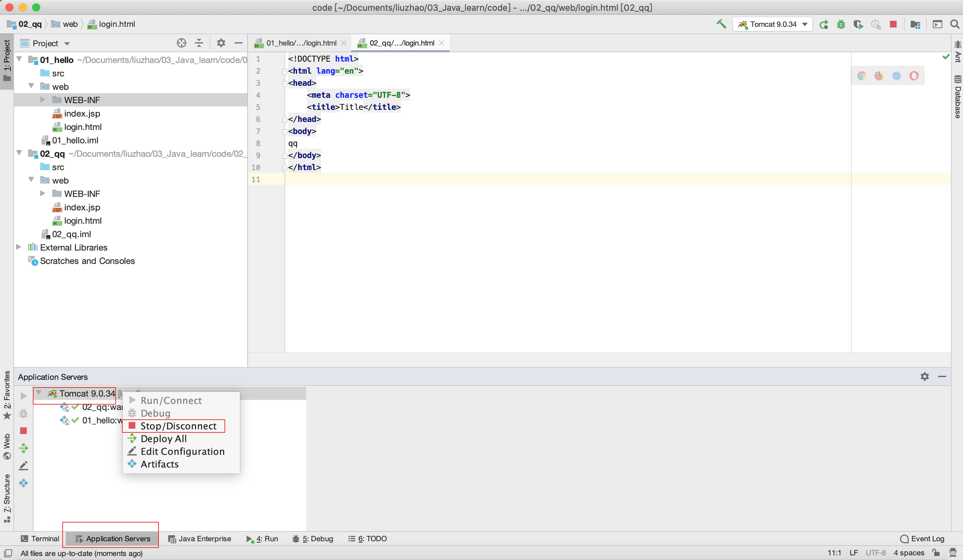Select the build hammer icon in the toolbar
The height and width of the screenshot is (560, 963).
721,24
